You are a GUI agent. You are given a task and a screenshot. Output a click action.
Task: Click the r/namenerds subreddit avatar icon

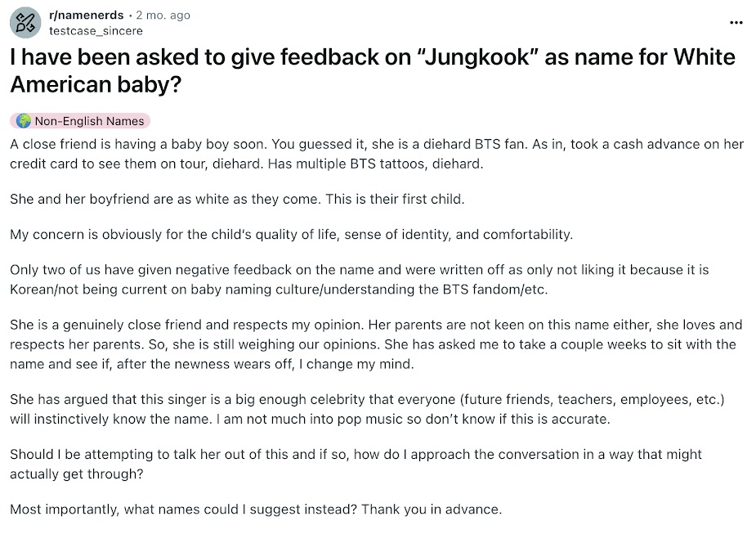(x=25, y=22)
